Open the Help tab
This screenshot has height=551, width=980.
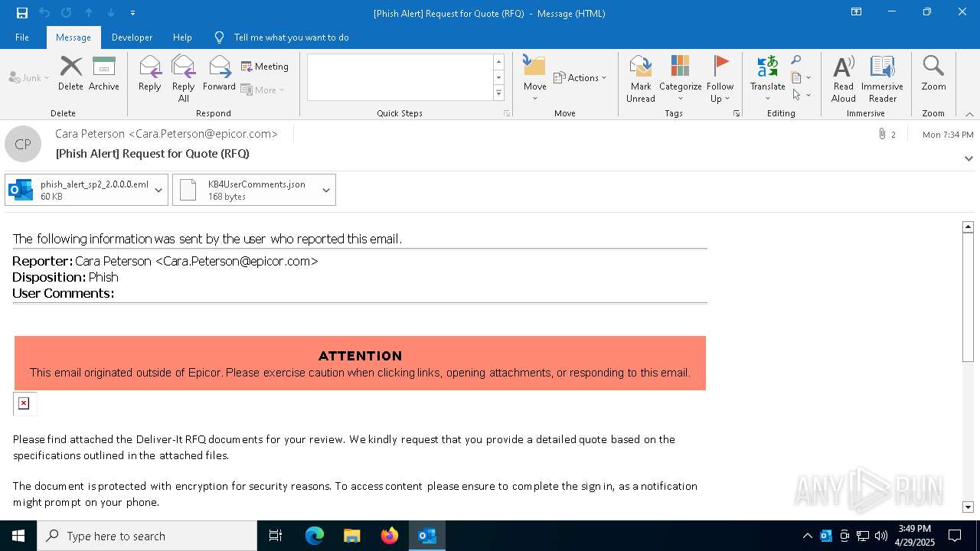182,37
